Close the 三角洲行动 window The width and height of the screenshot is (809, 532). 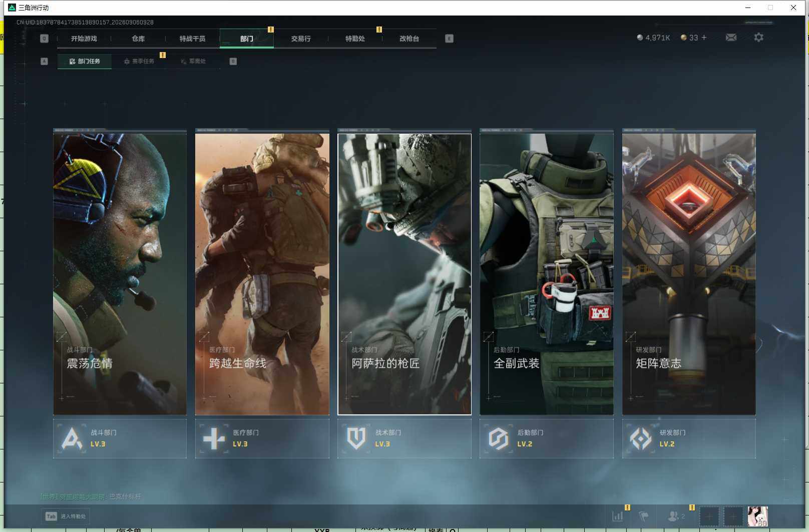(x=793, y=8)
